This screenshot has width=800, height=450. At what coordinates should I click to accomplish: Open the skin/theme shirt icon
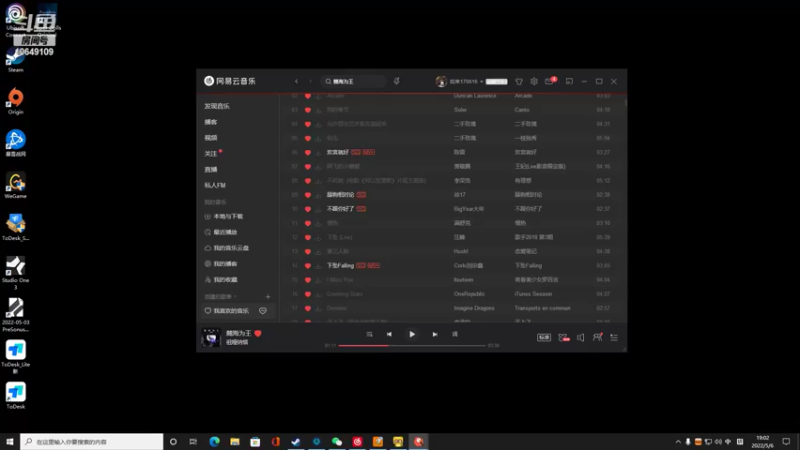tap(519, 81)
